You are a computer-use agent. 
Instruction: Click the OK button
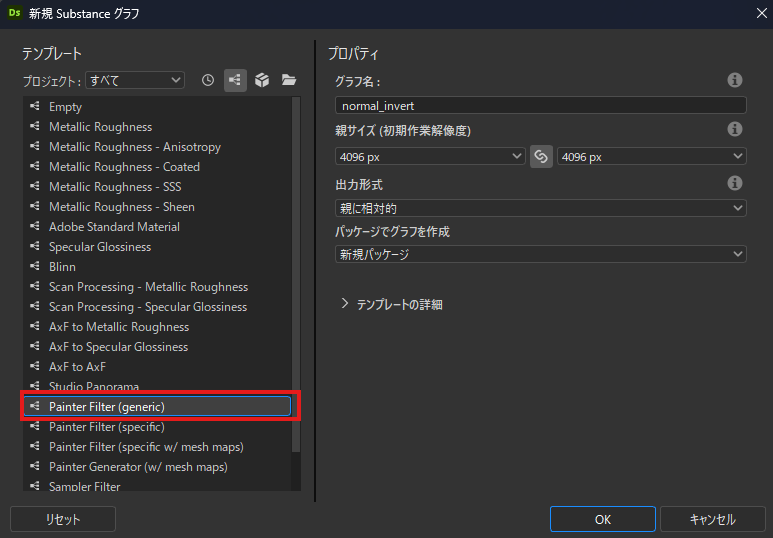(x=602, y=519)
